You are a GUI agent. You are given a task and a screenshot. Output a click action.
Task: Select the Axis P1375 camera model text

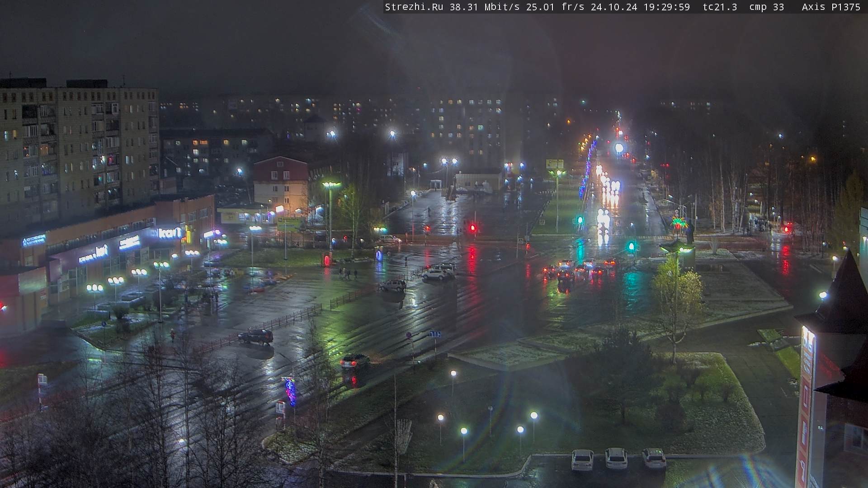[831, 7]
